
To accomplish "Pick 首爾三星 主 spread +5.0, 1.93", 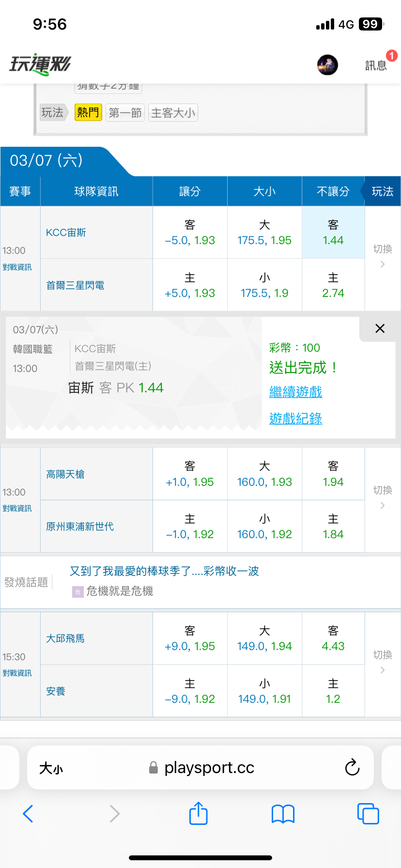I will (x=190, y=285).
